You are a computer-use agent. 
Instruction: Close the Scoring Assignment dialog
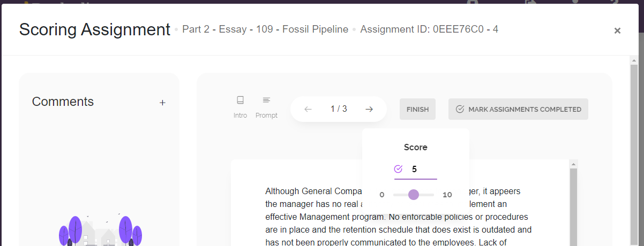pyautogui.click(x=617, y=31)
